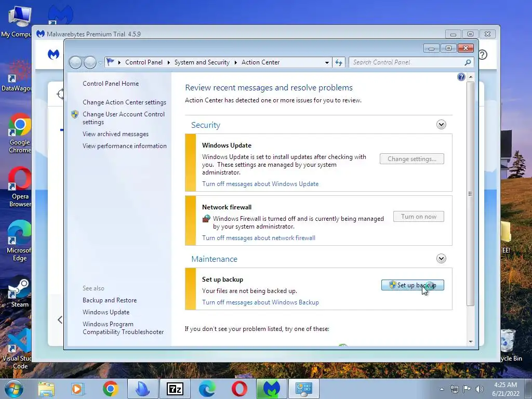Click the Action Center flag tray icon
Viewport: 532px width, 399px height.
click(x=467, y=389)
